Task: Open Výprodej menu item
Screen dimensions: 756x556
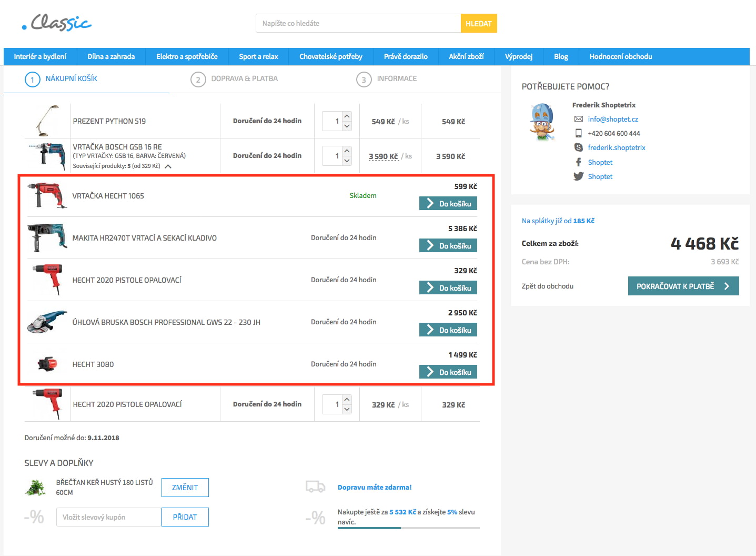Action: pyautogui.click(x=519, y=56)
